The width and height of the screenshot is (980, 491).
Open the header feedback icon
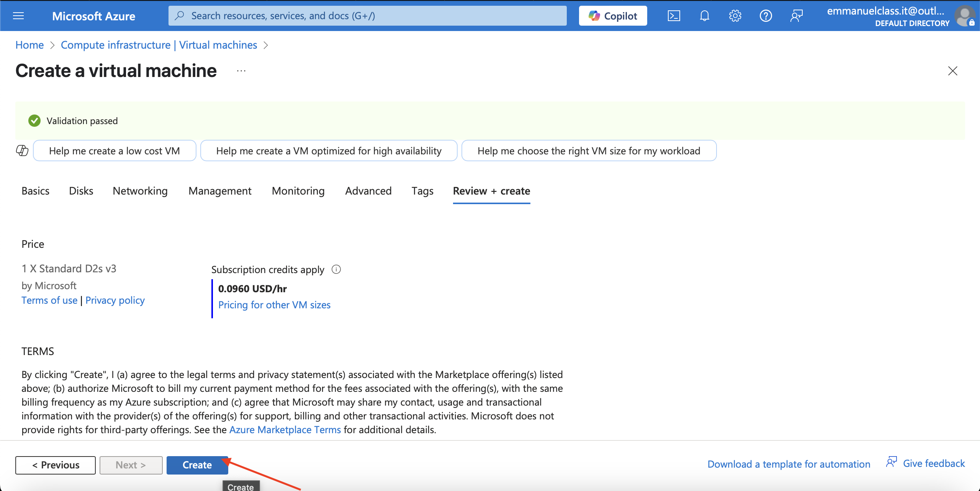click(796, 16)
